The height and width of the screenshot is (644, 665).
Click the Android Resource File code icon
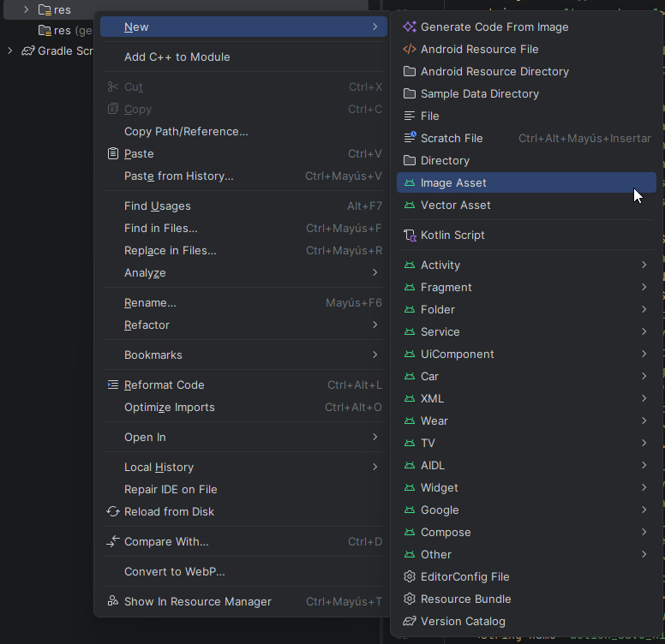click(x=410, y=49)
